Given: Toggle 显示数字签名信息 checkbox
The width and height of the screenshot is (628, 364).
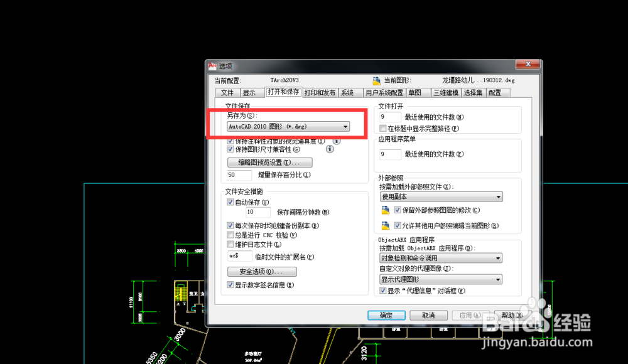Looking at the screenshot, I should tap(230, 285).
